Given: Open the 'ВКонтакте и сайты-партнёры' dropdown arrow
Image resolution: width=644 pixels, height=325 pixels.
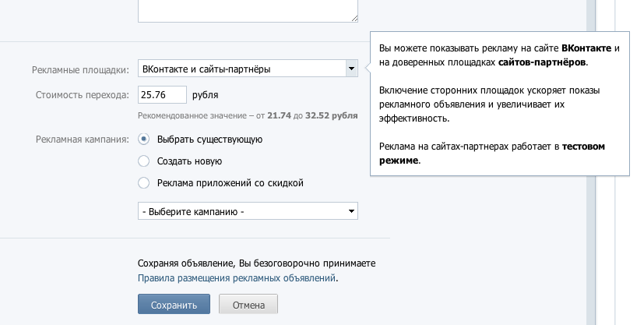Looking at the screenshot, I should 350,69.
